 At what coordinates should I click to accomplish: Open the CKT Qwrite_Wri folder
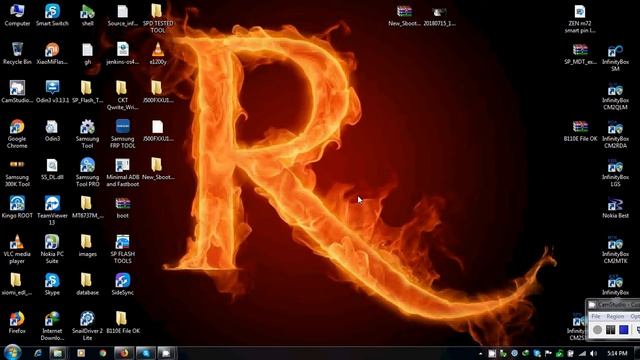pyautogui.click(x=122, y=95)
